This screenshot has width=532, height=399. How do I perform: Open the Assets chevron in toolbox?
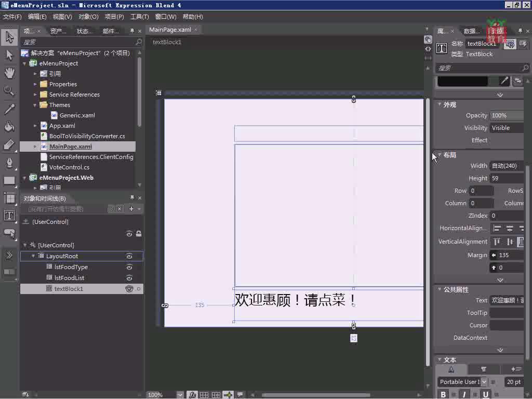click(9, 255)
